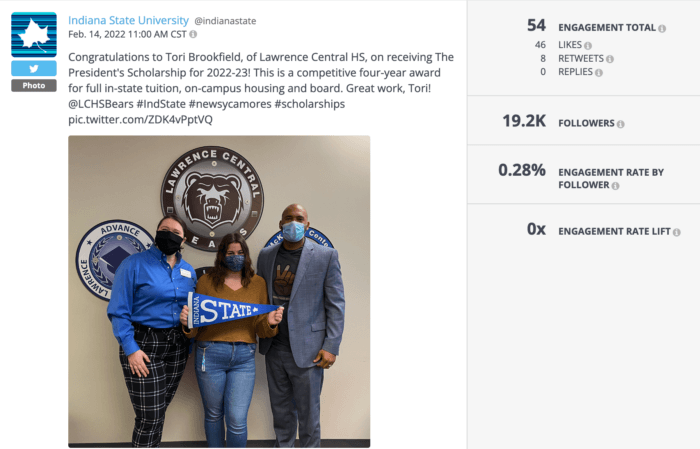Click the @indianastate handle
Screen dimensions: 700x449
(x=224, y=21)
